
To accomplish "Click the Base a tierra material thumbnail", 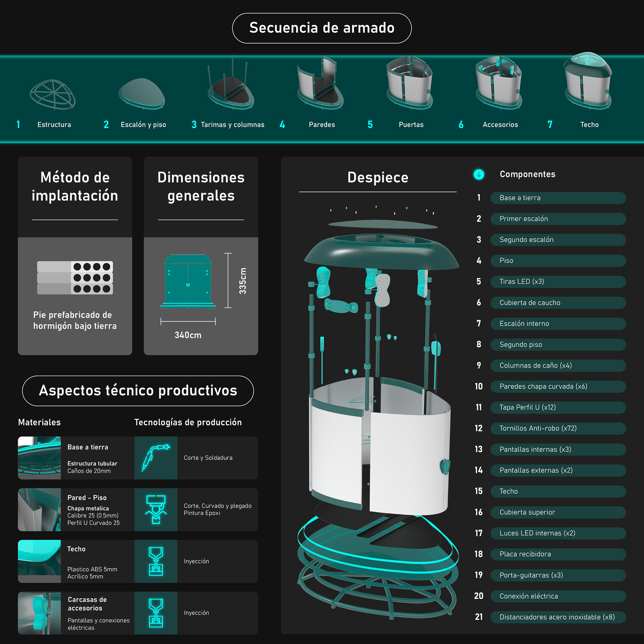I will tap(39, 458).
